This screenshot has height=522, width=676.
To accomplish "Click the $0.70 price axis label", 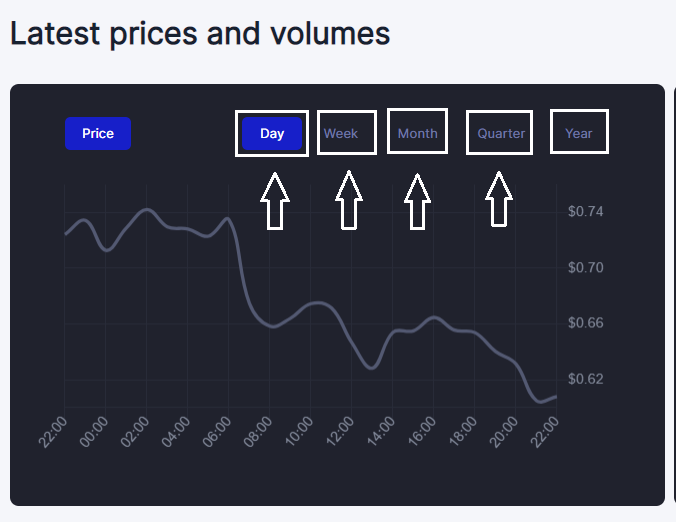I will 585,267.
